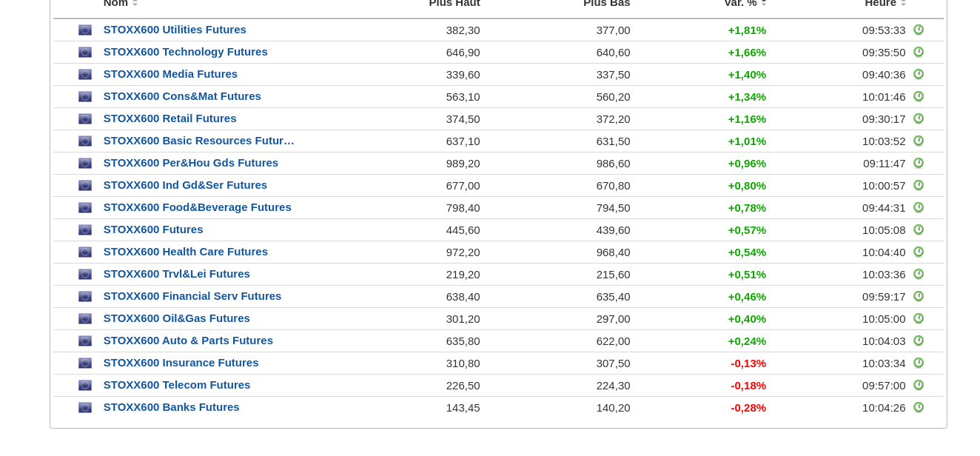
Task: Click the EU flag beside Oil&Gas Futures
Action: (85, 319)
